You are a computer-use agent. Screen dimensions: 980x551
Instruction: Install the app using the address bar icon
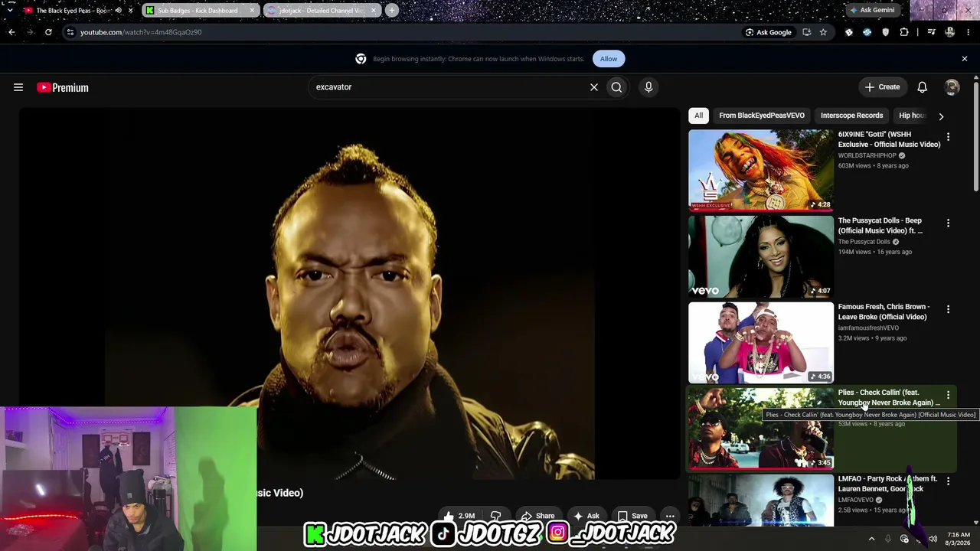806,32
